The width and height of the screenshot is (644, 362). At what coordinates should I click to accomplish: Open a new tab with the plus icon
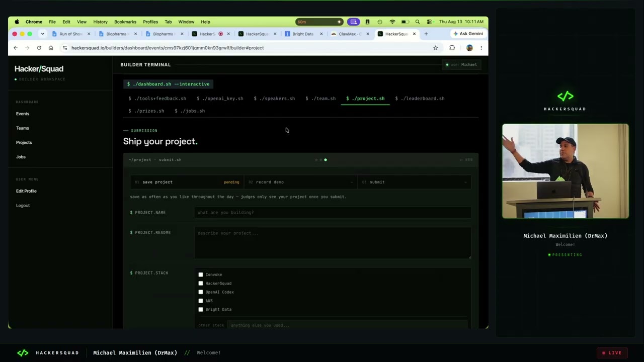[x=426, y=34]
